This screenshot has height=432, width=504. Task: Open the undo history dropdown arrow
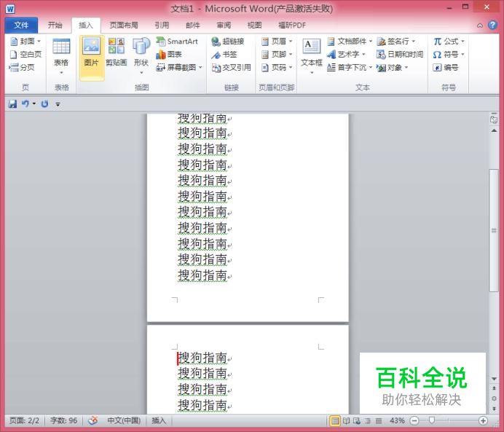pyautogui.click(x=34, y=104)
